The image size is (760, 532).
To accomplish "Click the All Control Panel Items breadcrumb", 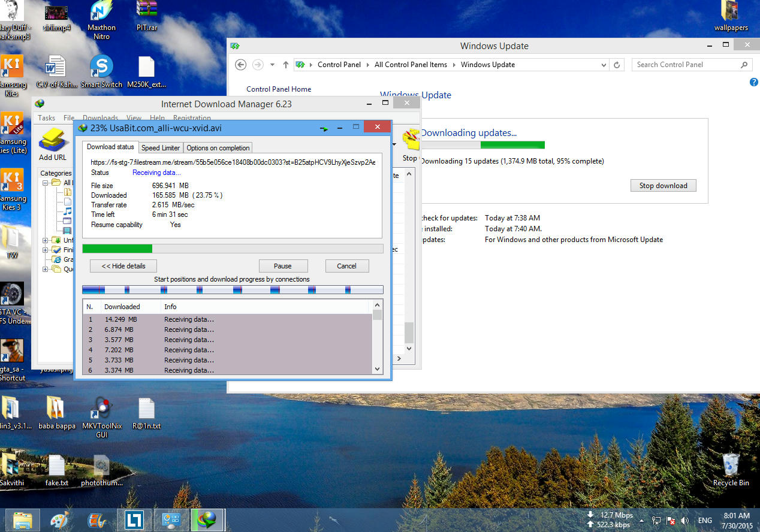I will (411, 65).
